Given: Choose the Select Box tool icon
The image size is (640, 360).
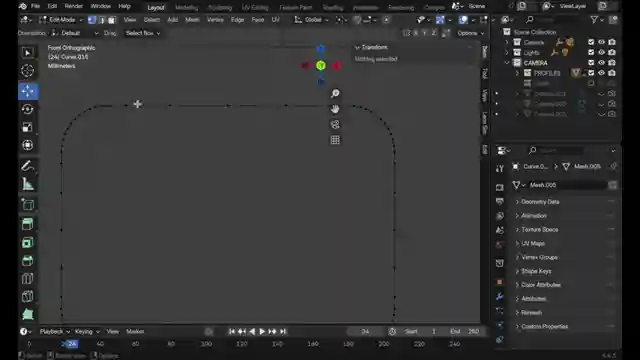Looking at the screenshot, I should [27, 53].
